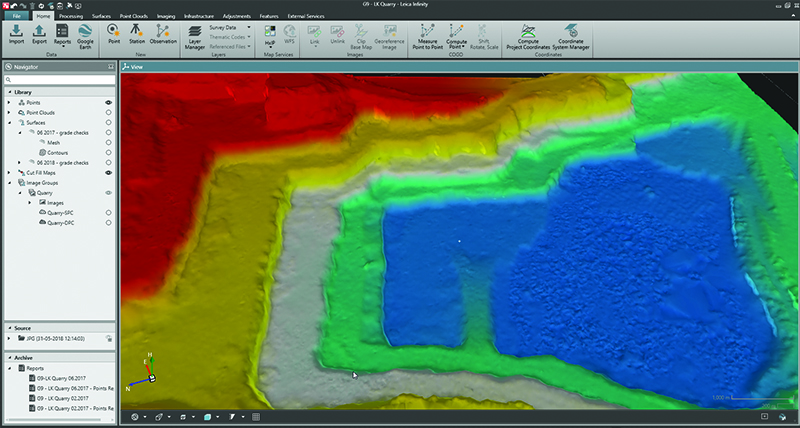The image size is (800, 428).
Task: Open the Infrastructure ribbon tab
Action: pyautogui.click(x=199, y=17)
